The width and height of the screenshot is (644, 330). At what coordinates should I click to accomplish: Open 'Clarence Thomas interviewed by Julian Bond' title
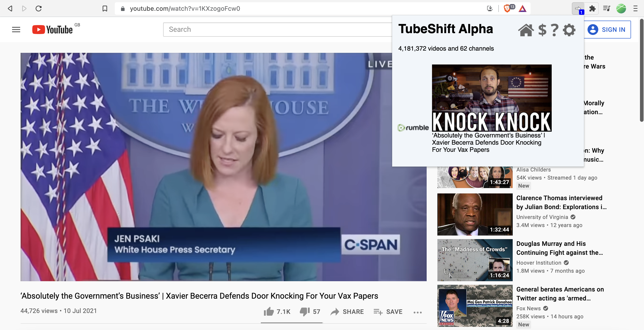(561, 202)
